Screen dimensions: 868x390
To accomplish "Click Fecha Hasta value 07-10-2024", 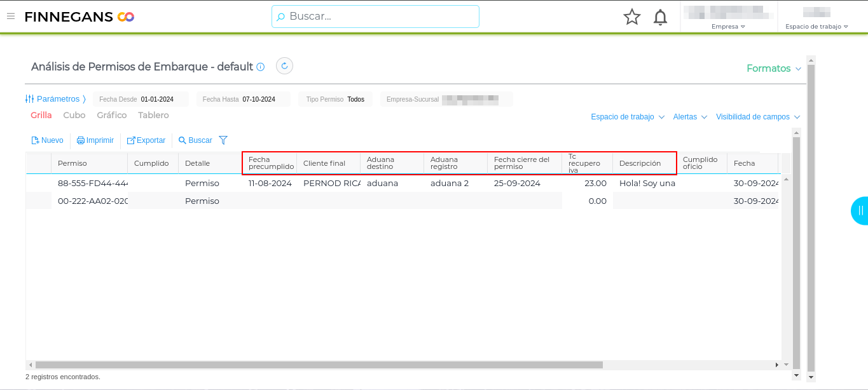I will (259, 100).
